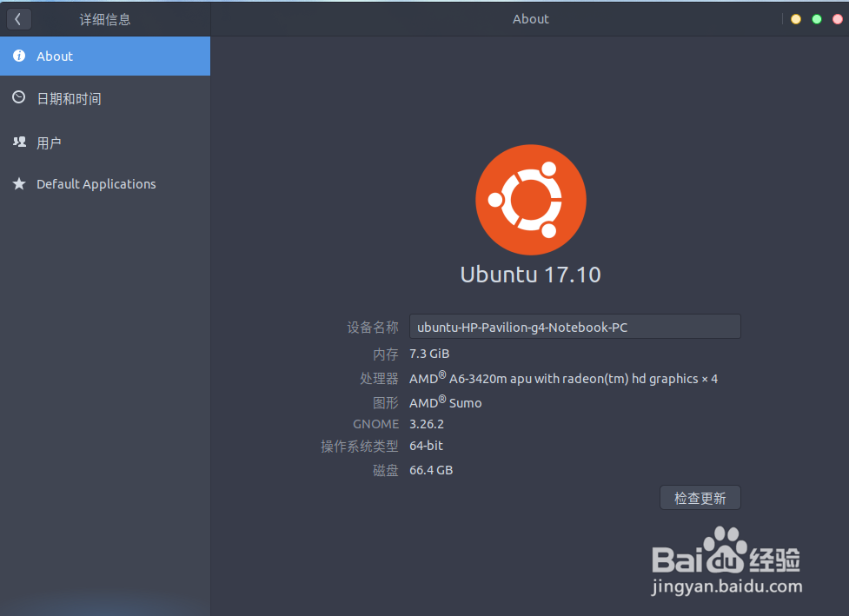Click the users icon beside 用户
Screen dimensions: 849x616
point(19,142)
